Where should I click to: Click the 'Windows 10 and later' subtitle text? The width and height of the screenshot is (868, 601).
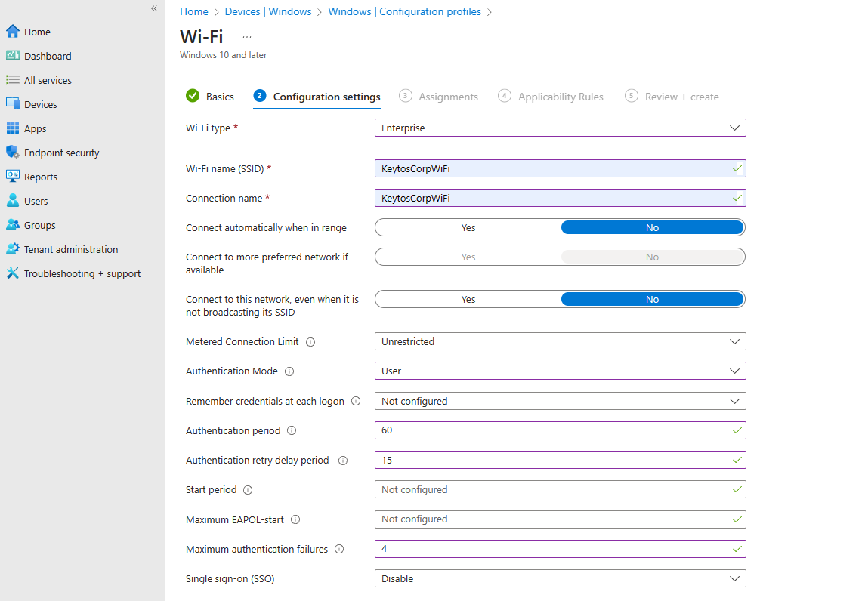click(223, 55)
